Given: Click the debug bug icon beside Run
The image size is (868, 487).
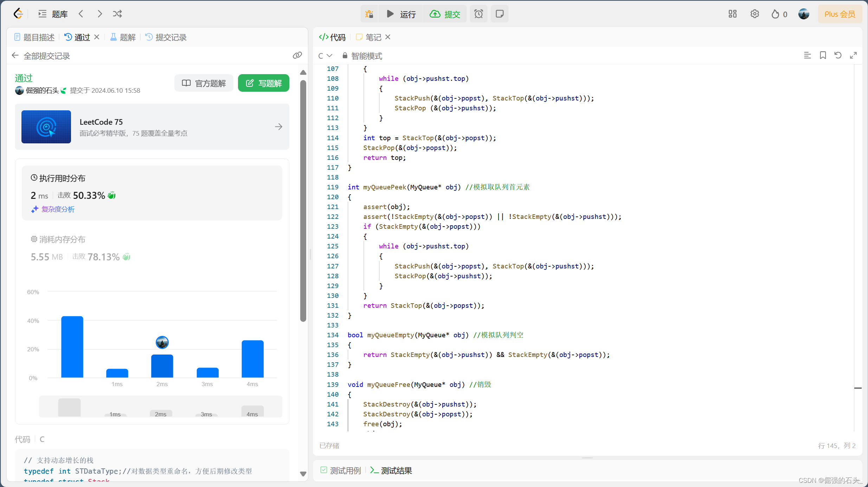Looking at the screenshot, I should (369, 14).
